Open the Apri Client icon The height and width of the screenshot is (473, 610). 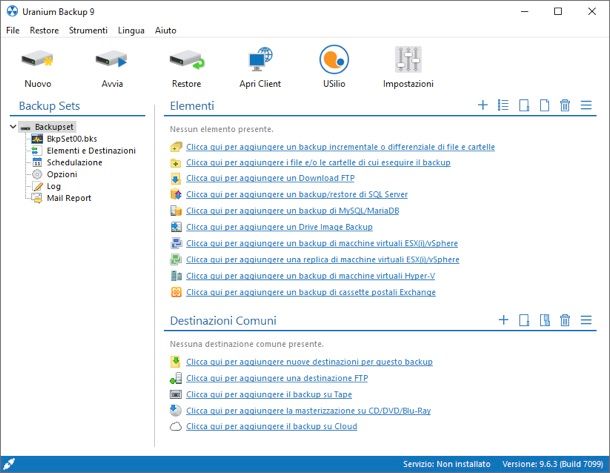[x=260, y=59]
